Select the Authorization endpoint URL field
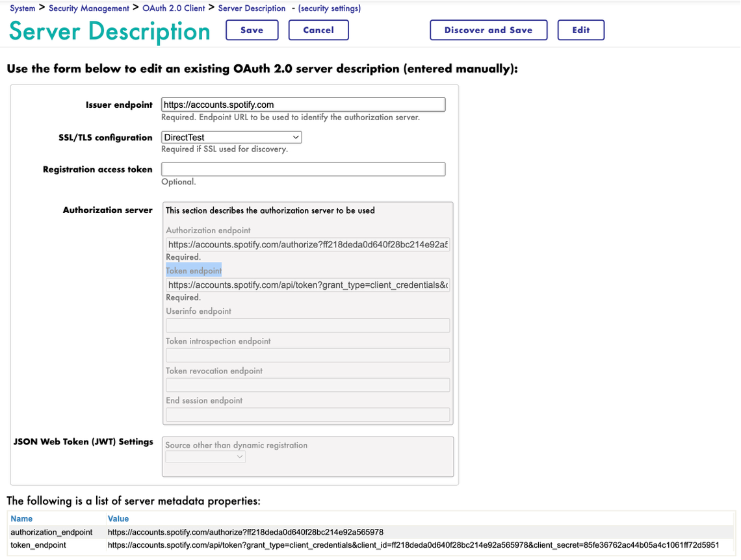 coord(307,245)
